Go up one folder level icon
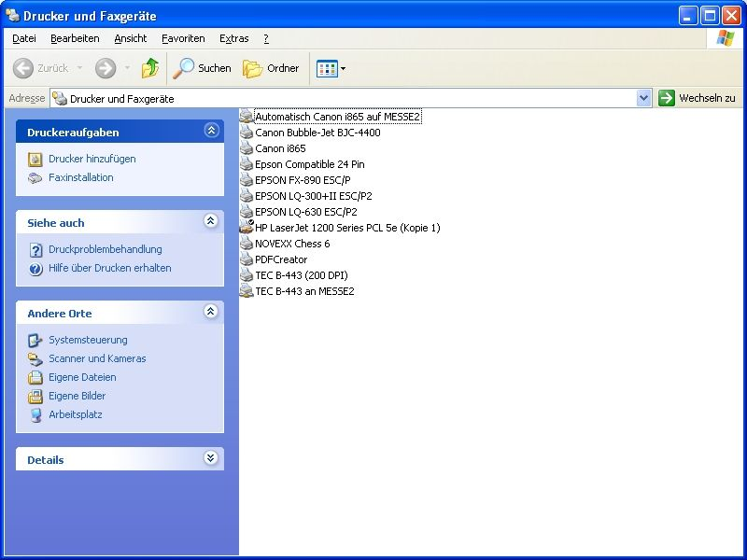This screenshot has width=747, height=560. [150, 68]
